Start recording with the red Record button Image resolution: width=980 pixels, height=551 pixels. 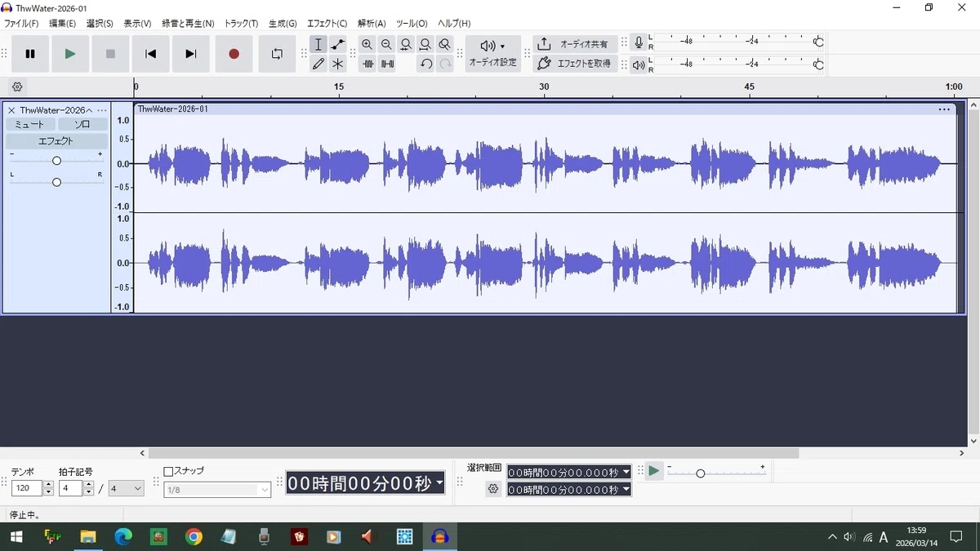[234, 54]
